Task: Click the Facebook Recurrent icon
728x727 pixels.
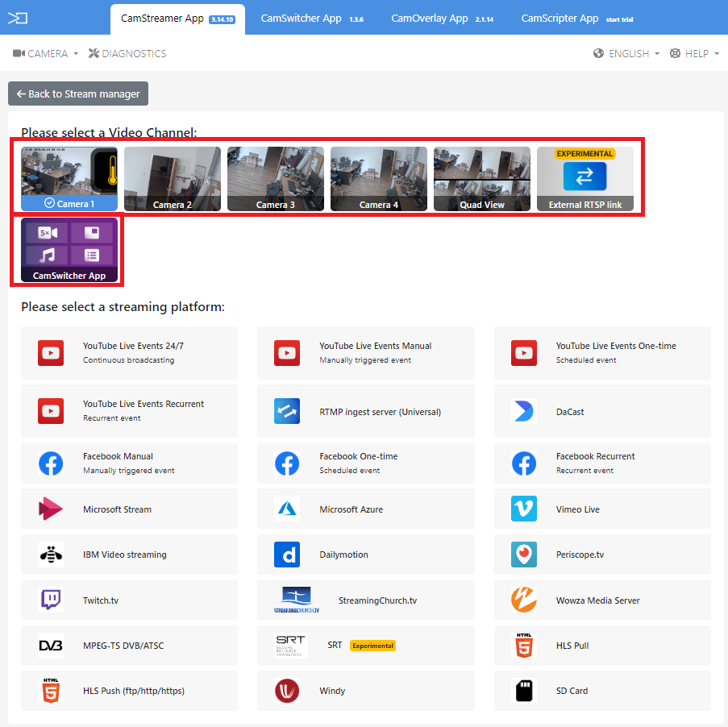Action: click(x=524, y=463)
